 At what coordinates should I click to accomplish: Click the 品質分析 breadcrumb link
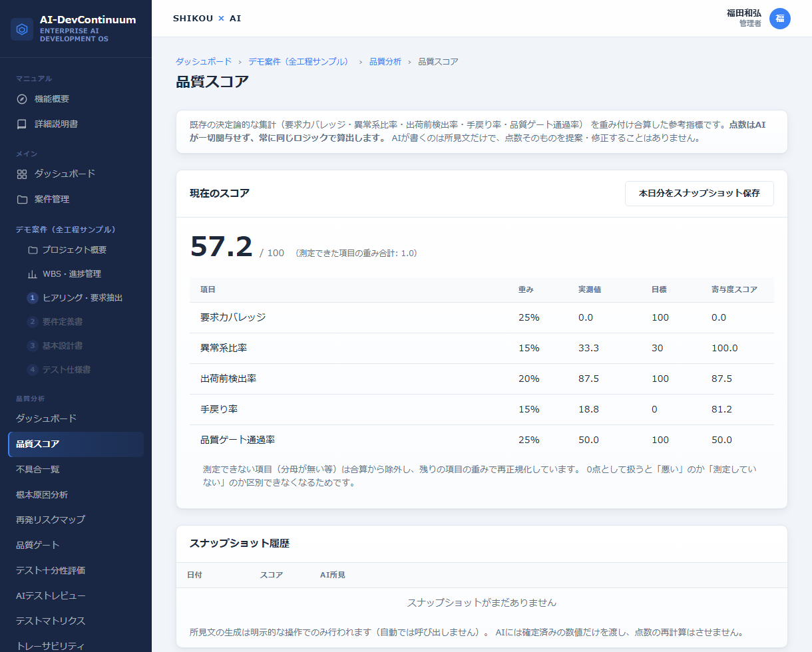[385, 61]
